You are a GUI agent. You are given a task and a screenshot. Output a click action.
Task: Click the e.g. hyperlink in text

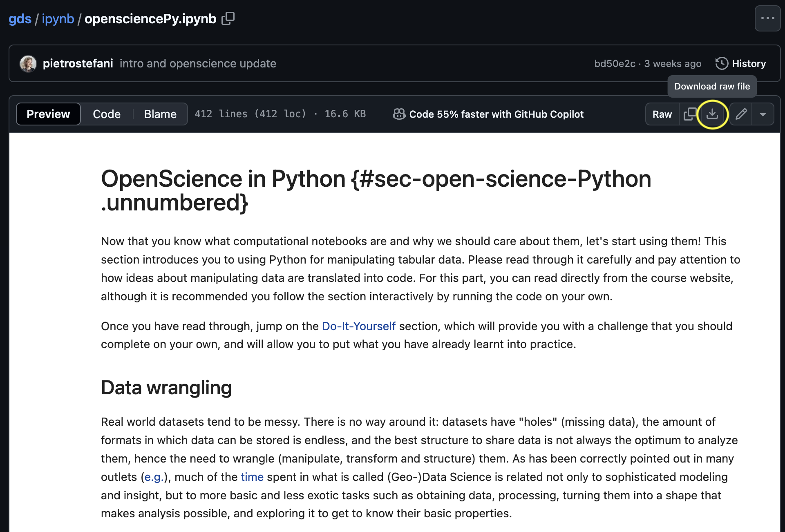point(154,477)
